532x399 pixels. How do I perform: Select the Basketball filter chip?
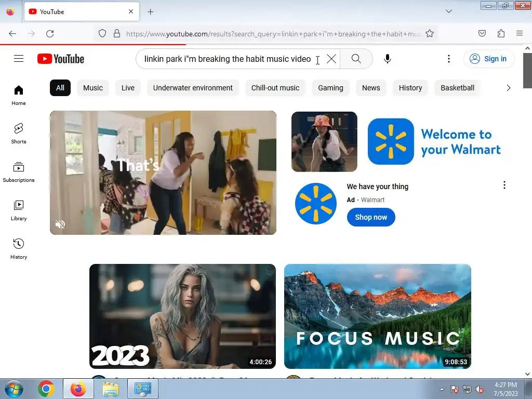click(457, 88)
